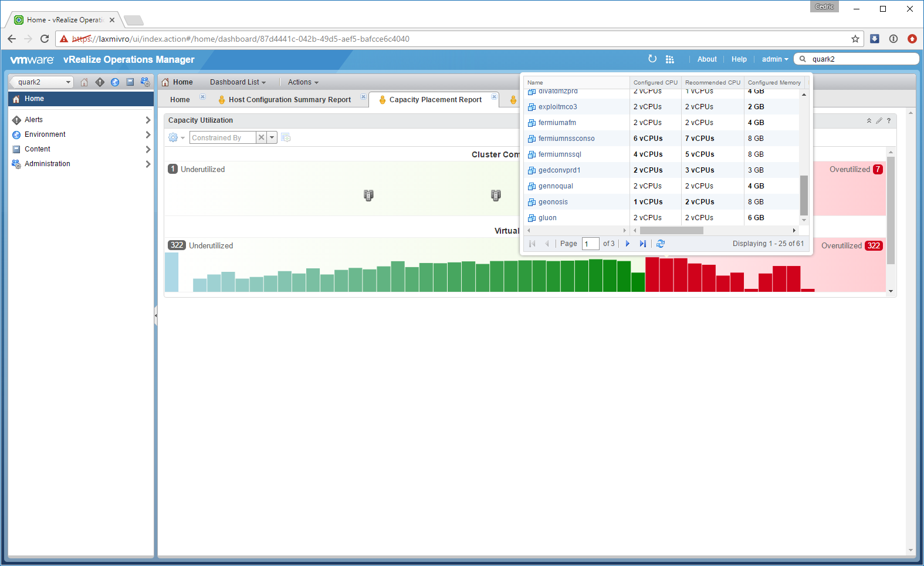Click the home icon in navigation toolbar
924x566 pixels.
pyautogui.click(x=84, y=82)
